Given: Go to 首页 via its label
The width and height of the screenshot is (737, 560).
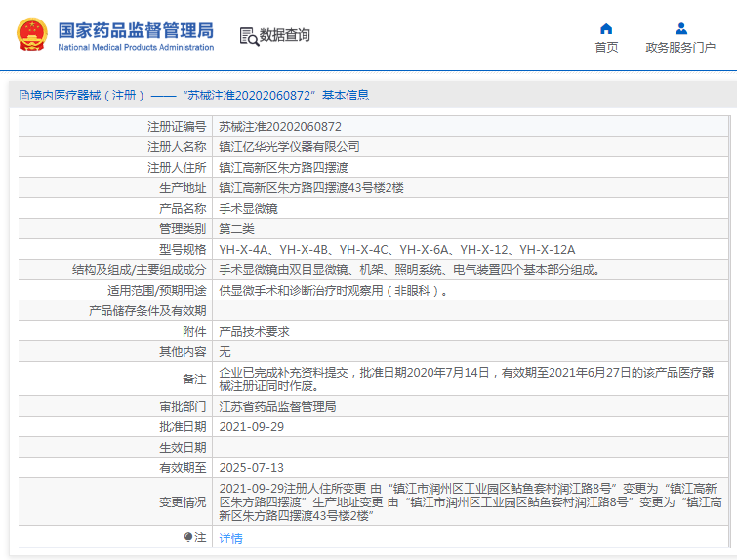Looking at the screenshot, I should (x=606, y=48).
